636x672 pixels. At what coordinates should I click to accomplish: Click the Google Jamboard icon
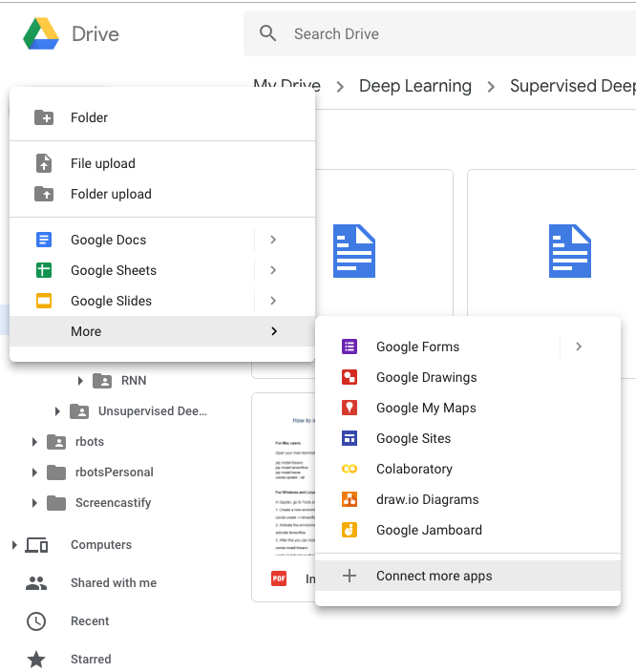(350, 530)
